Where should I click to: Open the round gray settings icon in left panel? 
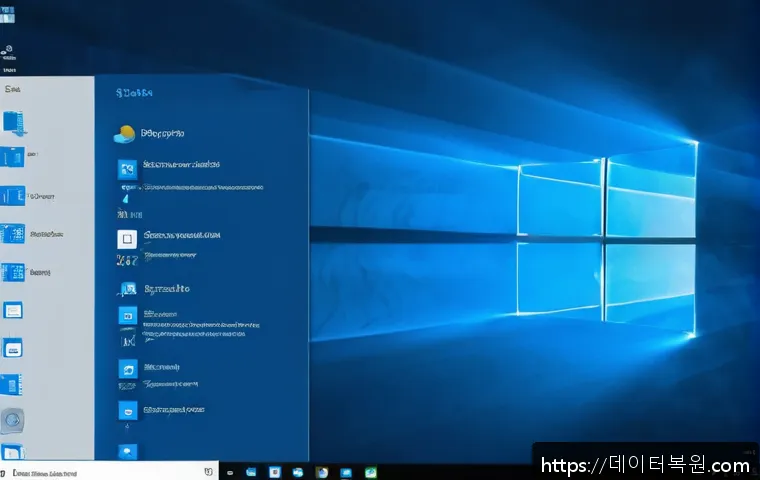pos(14,420)
